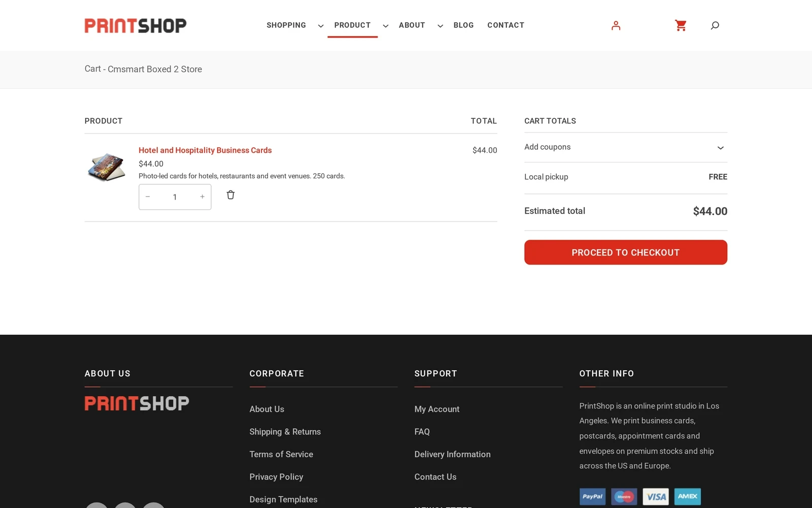Open My Account footer link
The height and width of the screenshot is (508, 812).
point(436,409)
